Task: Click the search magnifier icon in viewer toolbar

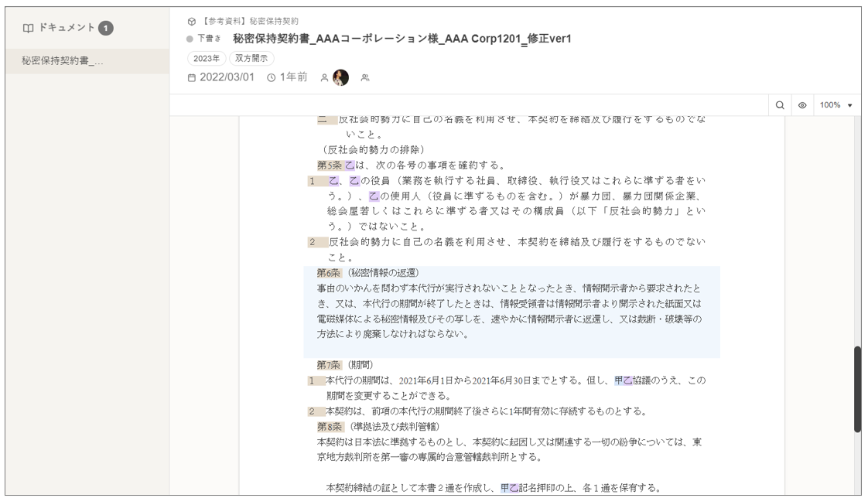Action: tap(780, 105)
